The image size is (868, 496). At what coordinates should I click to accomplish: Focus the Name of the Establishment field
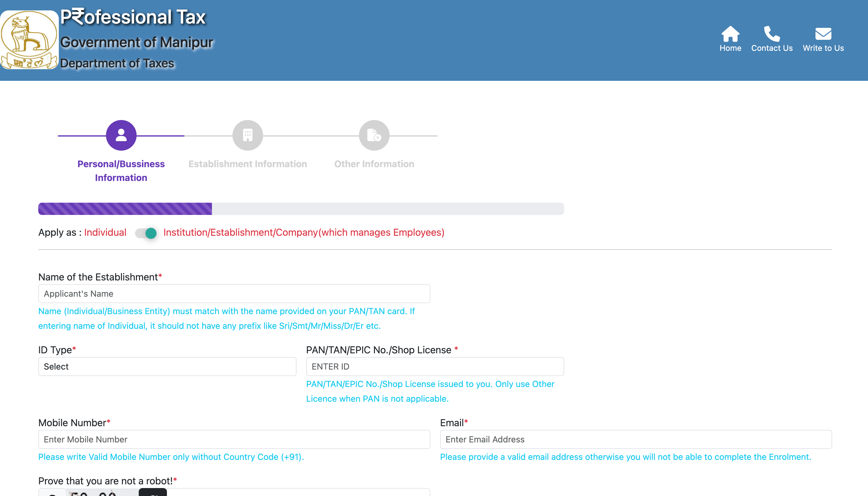click(234, 294)
